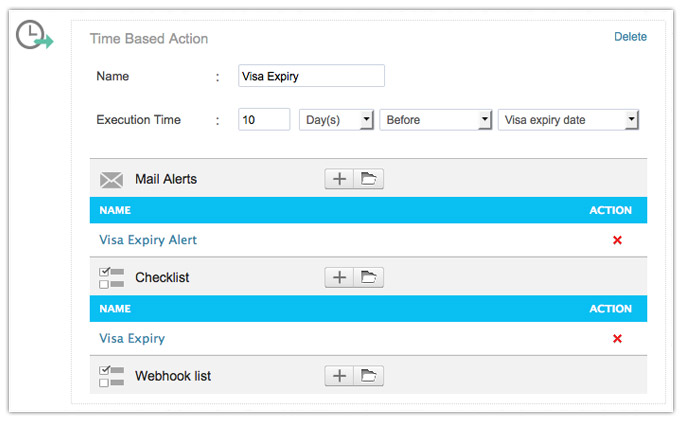Click the time-based action clock icon
Viewport: 683px width, 421px height.
click(36, 36)
